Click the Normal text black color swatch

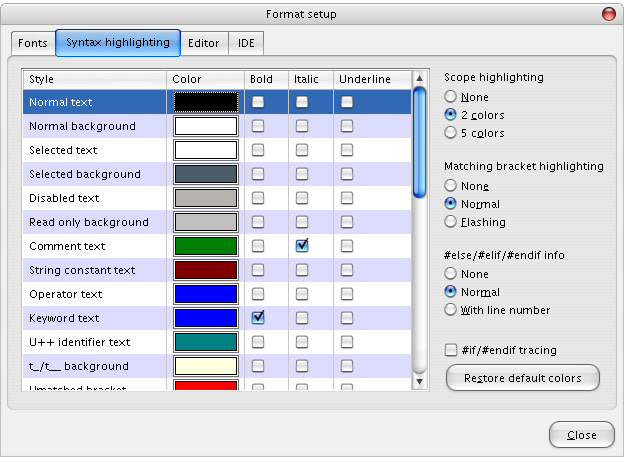pos(205,102)
